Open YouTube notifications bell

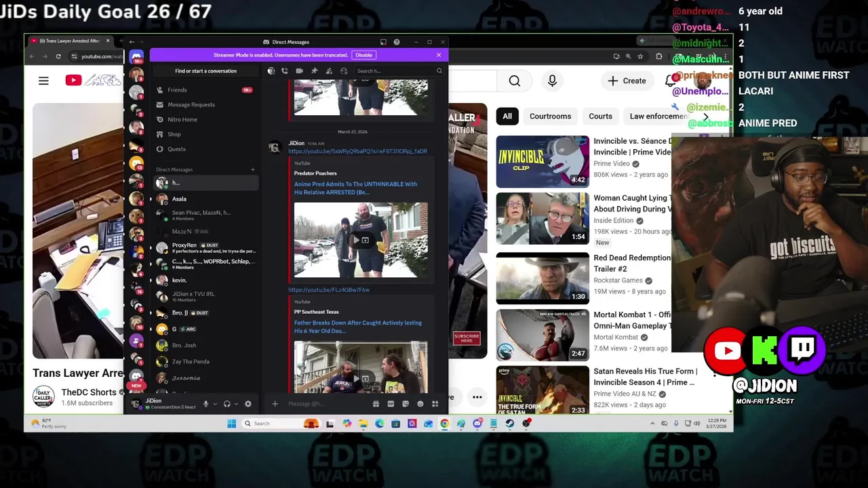pos(671,81)
